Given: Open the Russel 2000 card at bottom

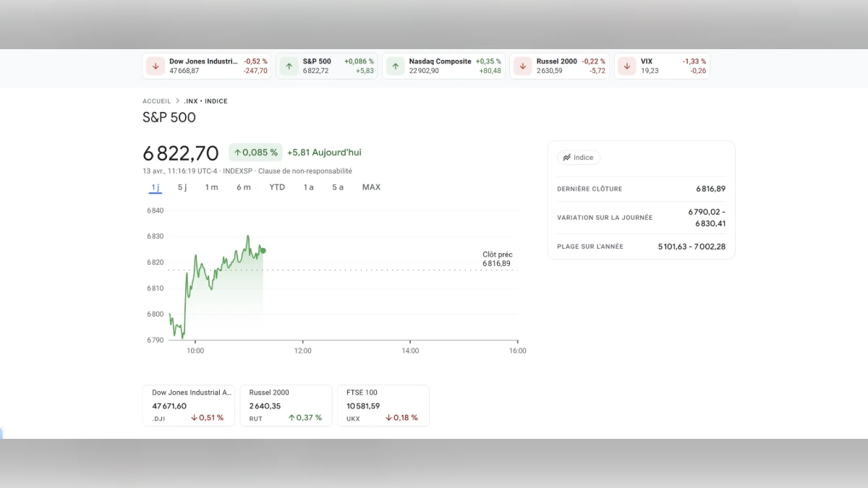Looking at the screenshot, I should coord(286,405).
